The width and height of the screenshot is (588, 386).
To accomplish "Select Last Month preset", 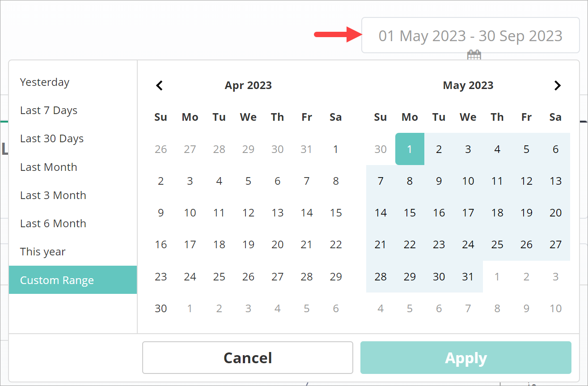I will click(x=49, y=167).
